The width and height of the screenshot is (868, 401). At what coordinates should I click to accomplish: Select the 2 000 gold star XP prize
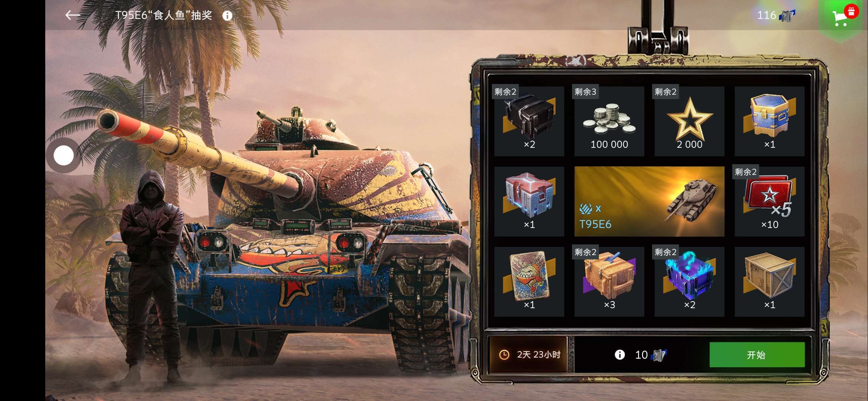[689, 121]
